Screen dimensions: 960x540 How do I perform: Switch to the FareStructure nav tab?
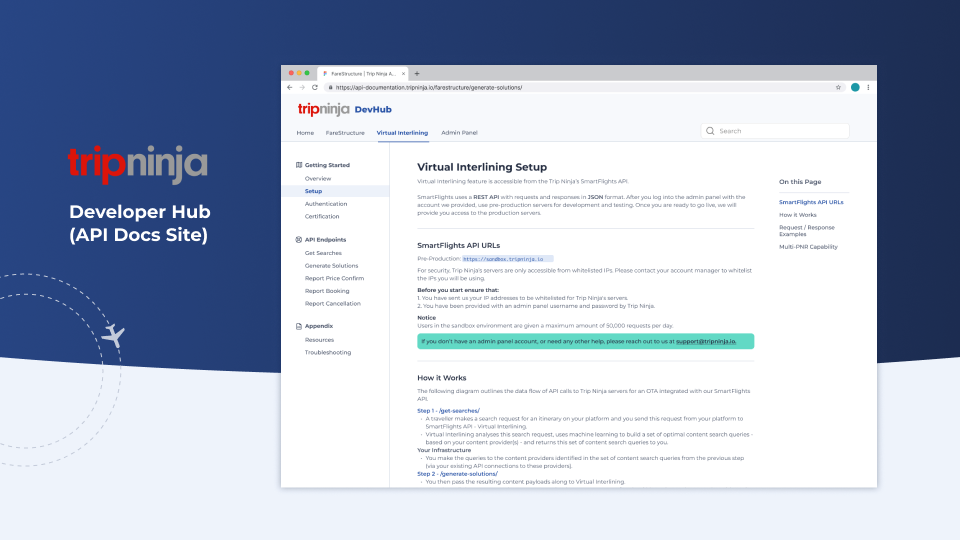click(345, 133)
